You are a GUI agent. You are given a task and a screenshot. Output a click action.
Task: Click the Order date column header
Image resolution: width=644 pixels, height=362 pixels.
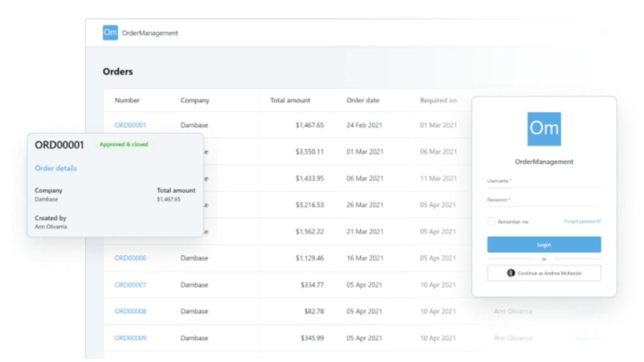point(364,100)
